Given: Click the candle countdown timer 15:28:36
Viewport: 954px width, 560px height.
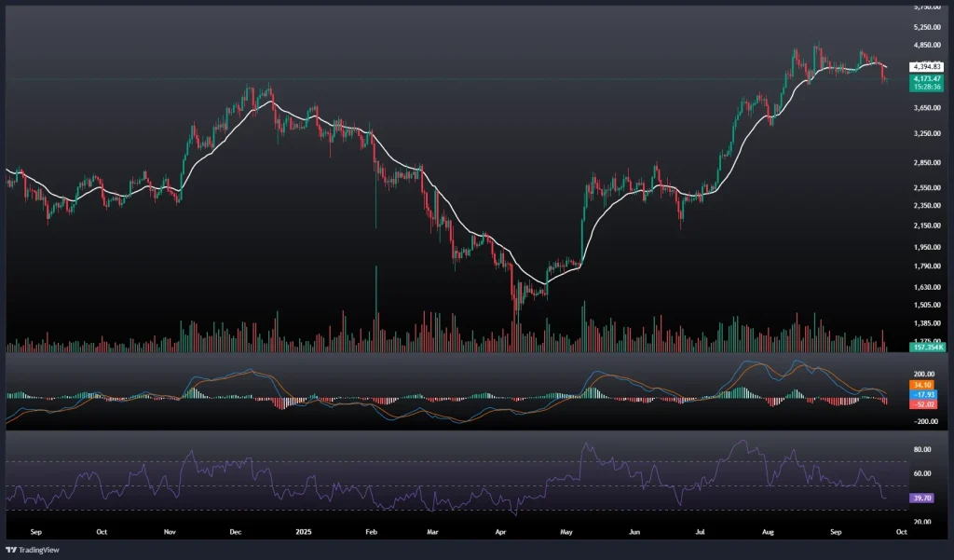Looking at the screenshot, I should click(x=928, y=89).
